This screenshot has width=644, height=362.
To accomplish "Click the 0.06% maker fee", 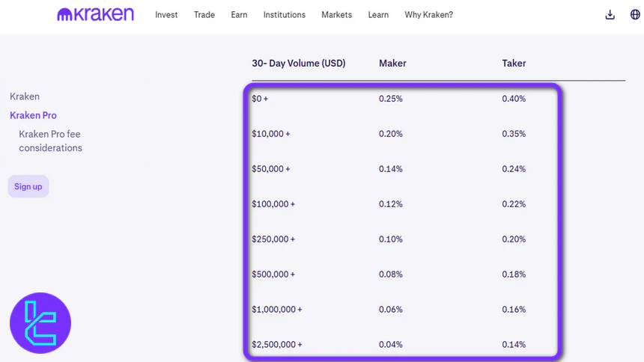I will [x=391, y=309].
